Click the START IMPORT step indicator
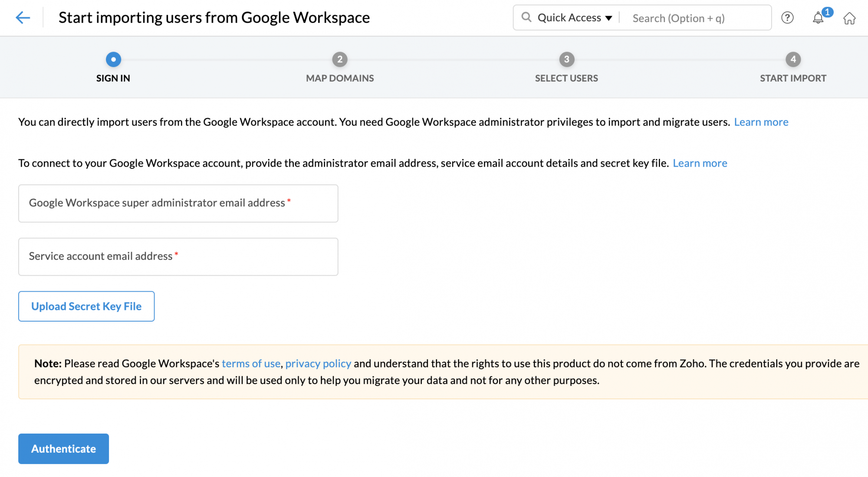The image size is (868, 477). 793,58
